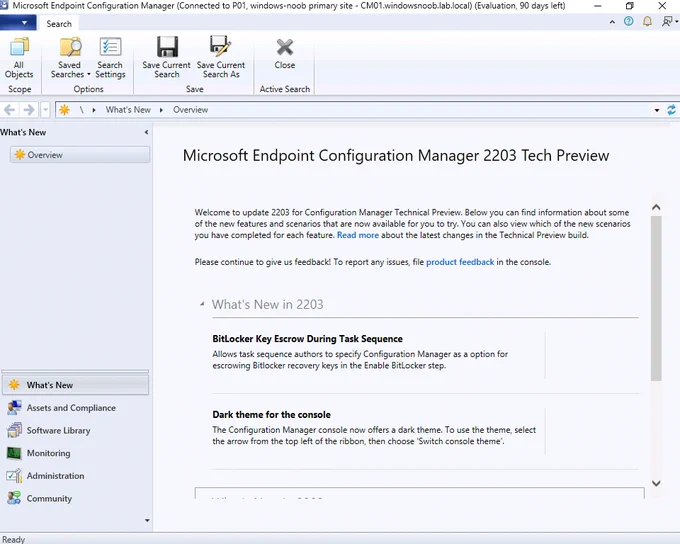Click the Save Current Search As icon

point(220,46)
